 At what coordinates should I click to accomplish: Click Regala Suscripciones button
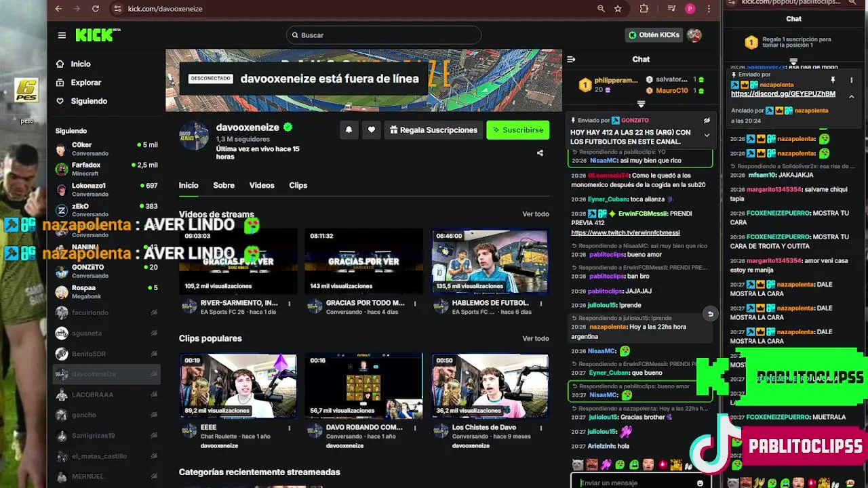point(433,130)
